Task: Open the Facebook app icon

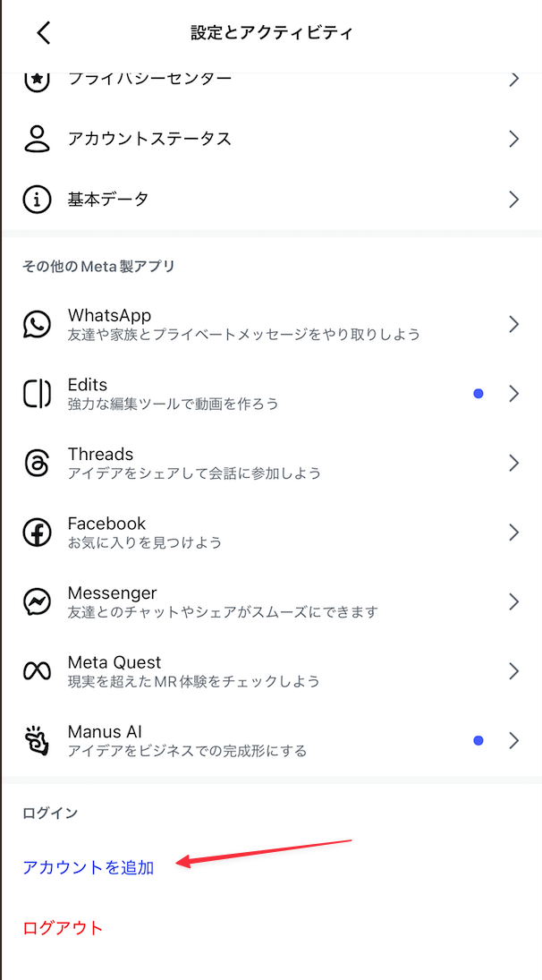Action: click(x=37, y=533)
